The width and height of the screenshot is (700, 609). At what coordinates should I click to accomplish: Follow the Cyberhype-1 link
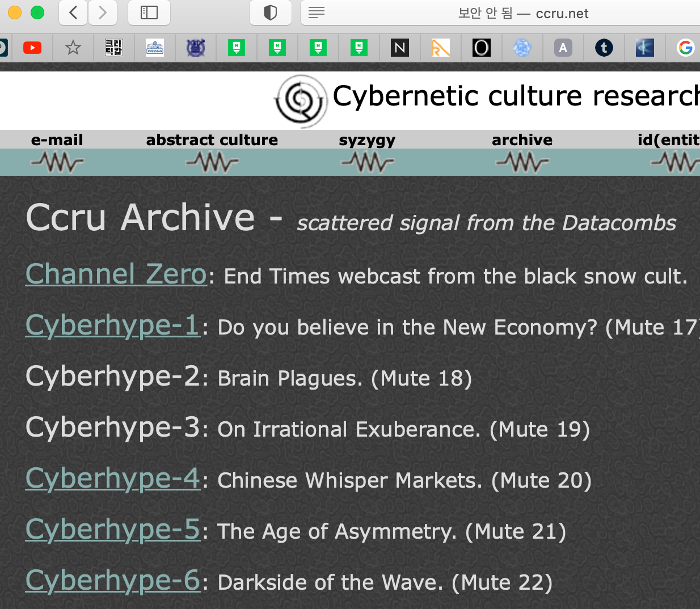pyautogui.click(x=113, y=326)
